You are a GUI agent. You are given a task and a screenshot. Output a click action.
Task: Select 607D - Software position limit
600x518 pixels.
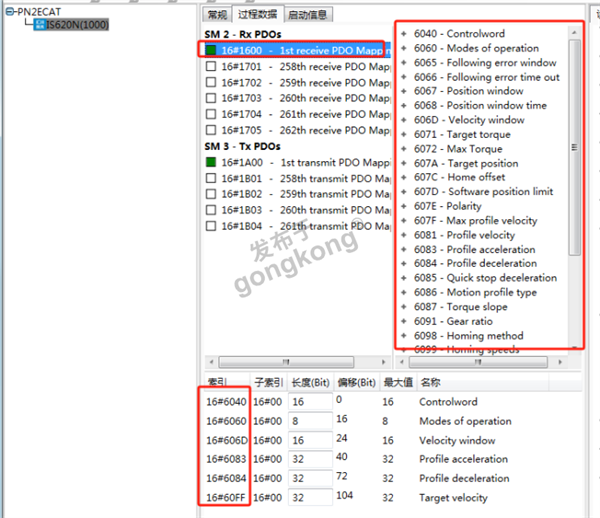(x=484, y=192)
